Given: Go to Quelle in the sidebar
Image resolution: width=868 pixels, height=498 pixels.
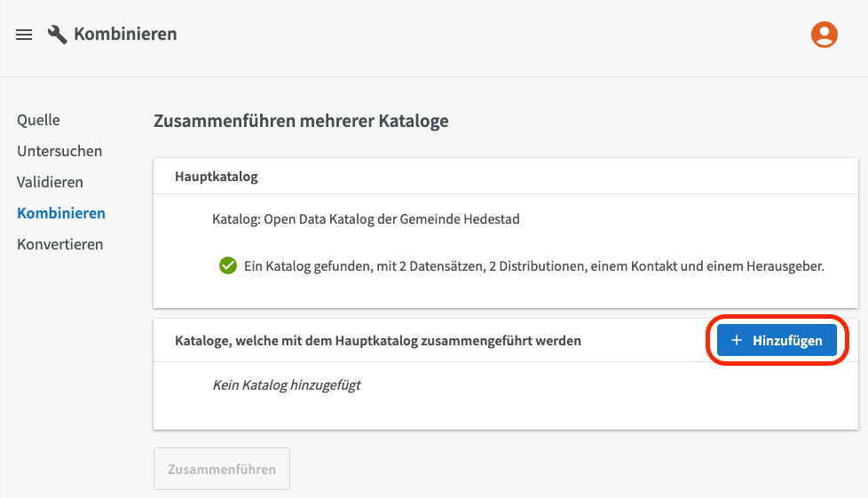Looking at the screenshot, I should 38,120.
